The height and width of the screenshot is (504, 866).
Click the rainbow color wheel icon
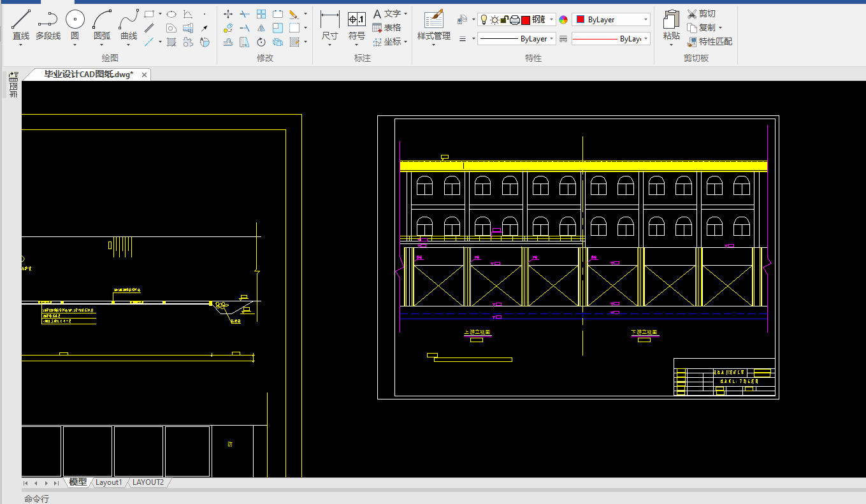(563, 20)
